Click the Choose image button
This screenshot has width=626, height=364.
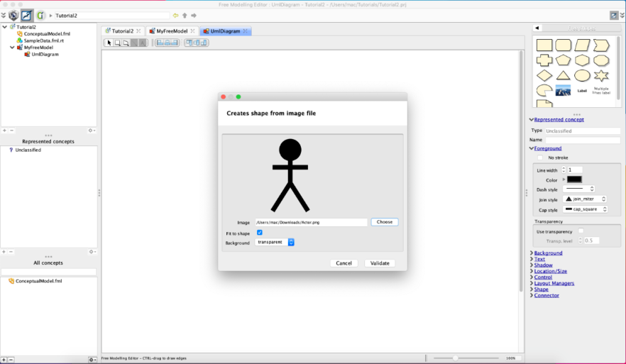[x=385, y=222]
